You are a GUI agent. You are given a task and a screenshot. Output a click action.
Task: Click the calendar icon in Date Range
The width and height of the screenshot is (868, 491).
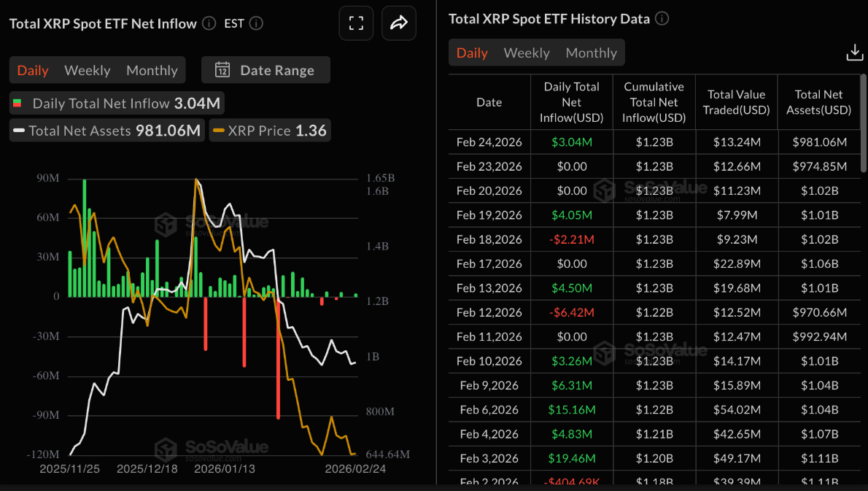(x=222, y=70)
